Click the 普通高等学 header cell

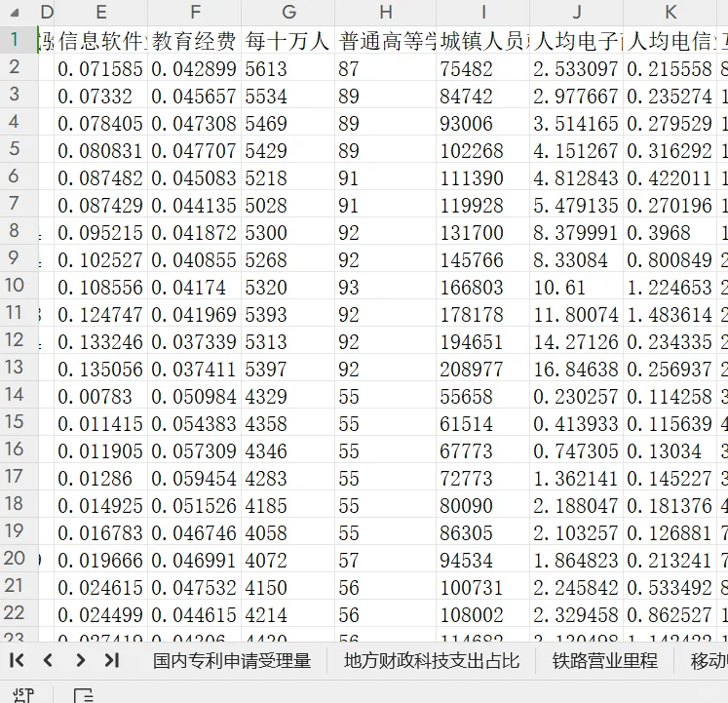click(x=386, y=41)
